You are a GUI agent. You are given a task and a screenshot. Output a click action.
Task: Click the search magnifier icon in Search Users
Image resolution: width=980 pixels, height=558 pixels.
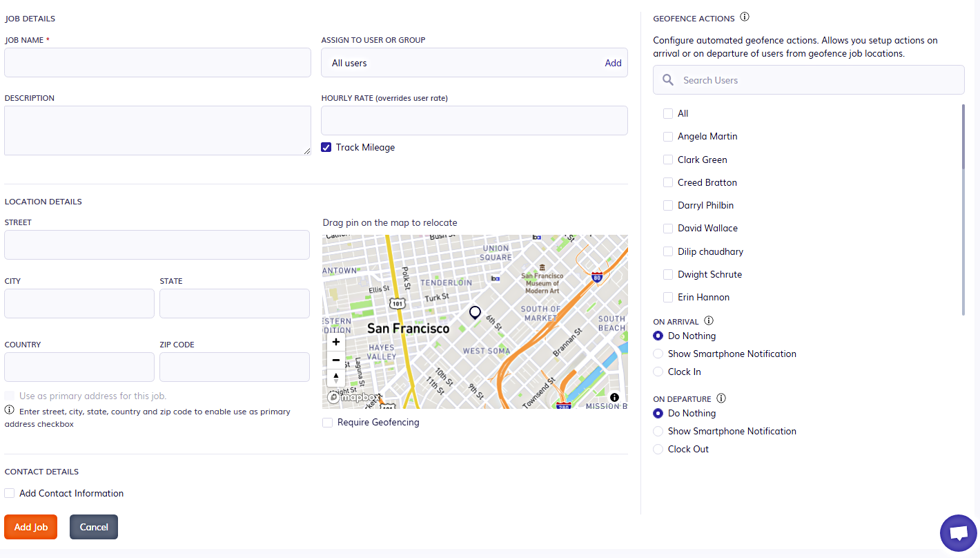[668, 80]
